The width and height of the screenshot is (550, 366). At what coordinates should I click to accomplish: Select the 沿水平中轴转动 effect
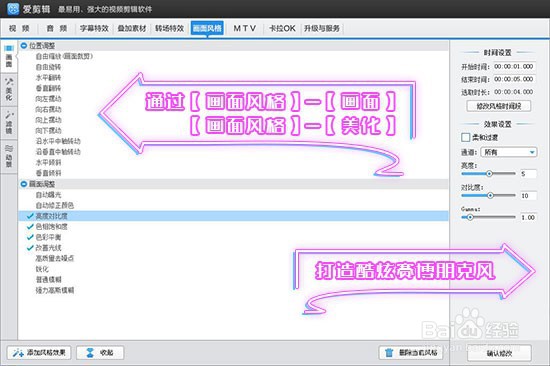point(58,141)
